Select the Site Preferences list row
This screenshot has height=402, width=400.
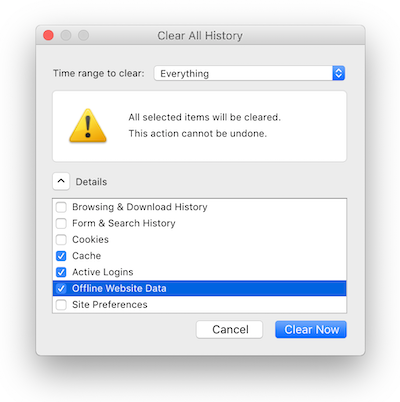[x=199, y=305]
